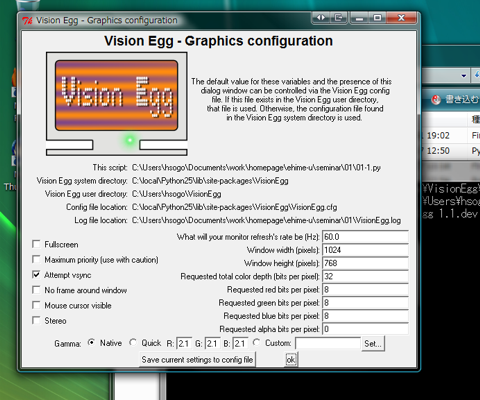480x400 pixels.
Task: Click the red burn icon in background window
Action: (x=436, y=99)
